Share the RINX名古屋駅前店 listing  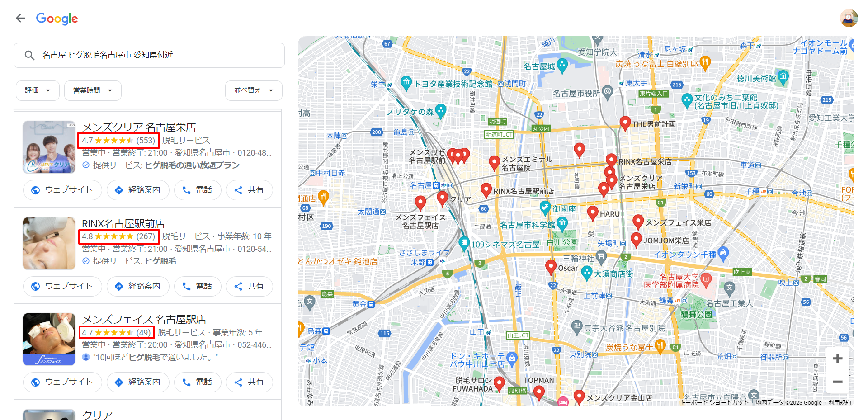tap(250, 286)
